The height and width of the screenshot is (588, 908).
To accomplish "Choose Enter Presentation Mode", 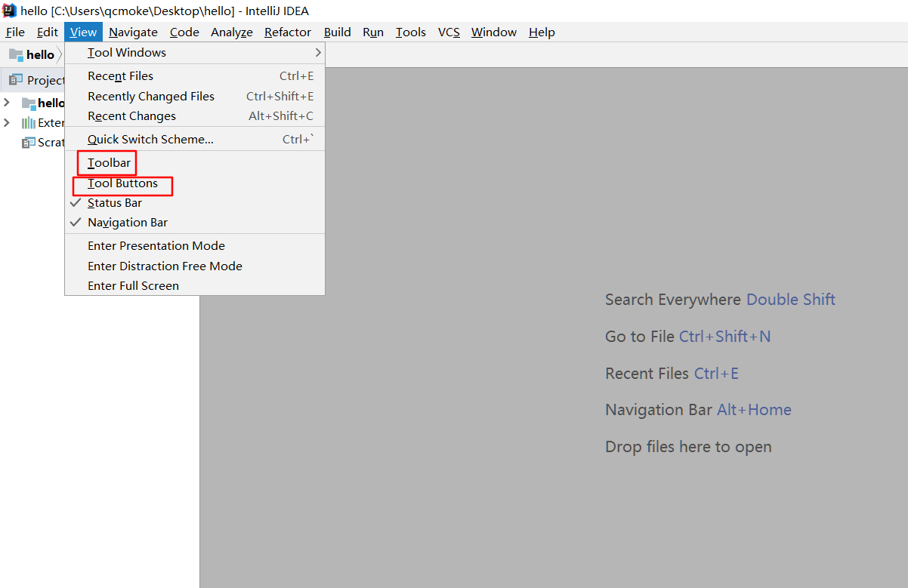I will (x=195, y=246).
